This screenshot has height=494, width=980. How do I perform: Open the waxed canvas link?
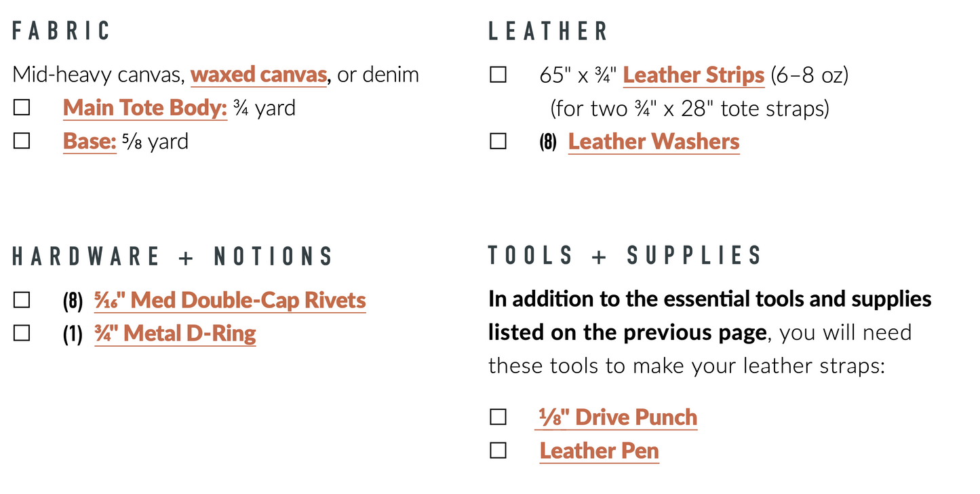coord(259,74)
